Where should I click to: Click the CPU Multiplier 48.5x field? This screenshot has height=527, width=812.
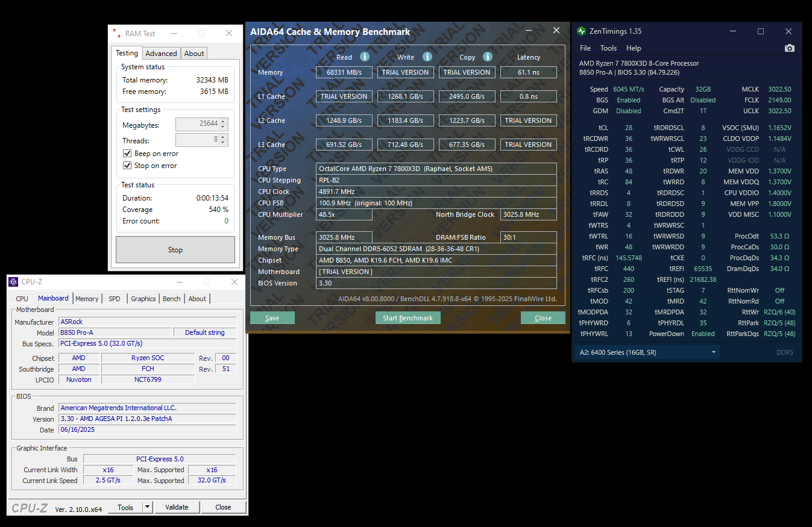(344, 214)
